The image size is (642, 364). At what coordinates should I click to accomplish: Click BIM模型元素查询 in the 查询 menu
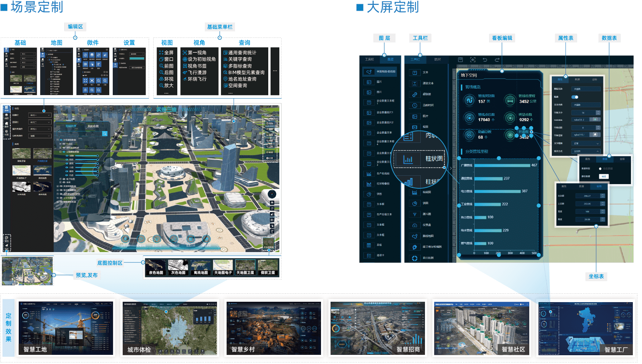click(x=244, y=72)
